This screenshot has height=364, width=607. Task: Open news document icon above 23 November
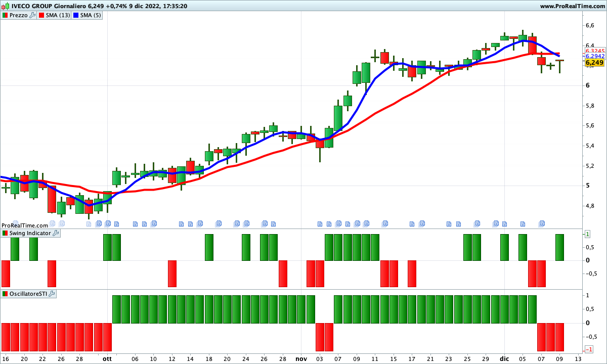[x=449, y=223]
